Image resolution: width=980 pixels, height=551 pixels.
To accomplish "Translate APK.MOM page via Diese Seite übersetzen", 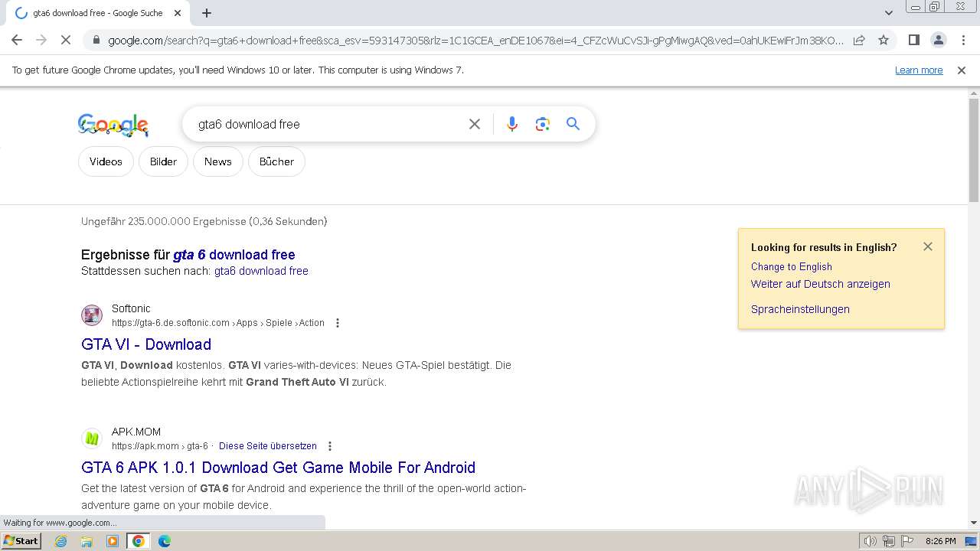I will click(268, 446).
